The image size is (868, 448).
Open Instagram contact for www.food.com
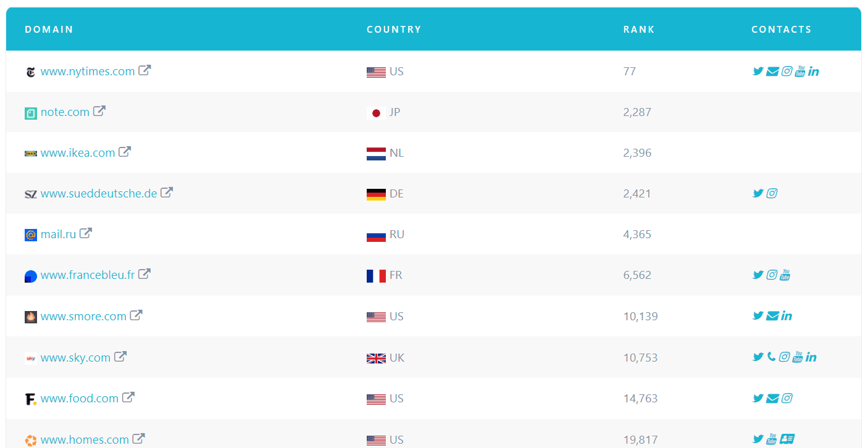(787, 398)
